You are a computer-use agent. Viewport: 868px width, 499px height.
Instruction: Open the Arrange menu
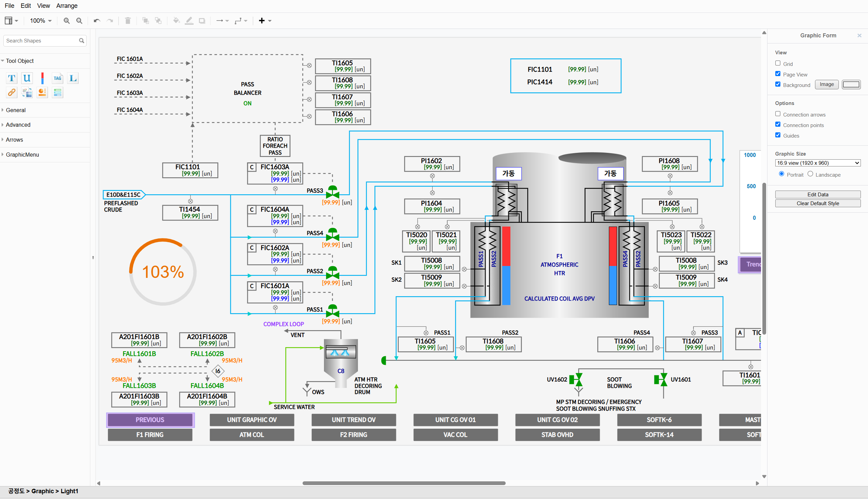click(67, 6)
